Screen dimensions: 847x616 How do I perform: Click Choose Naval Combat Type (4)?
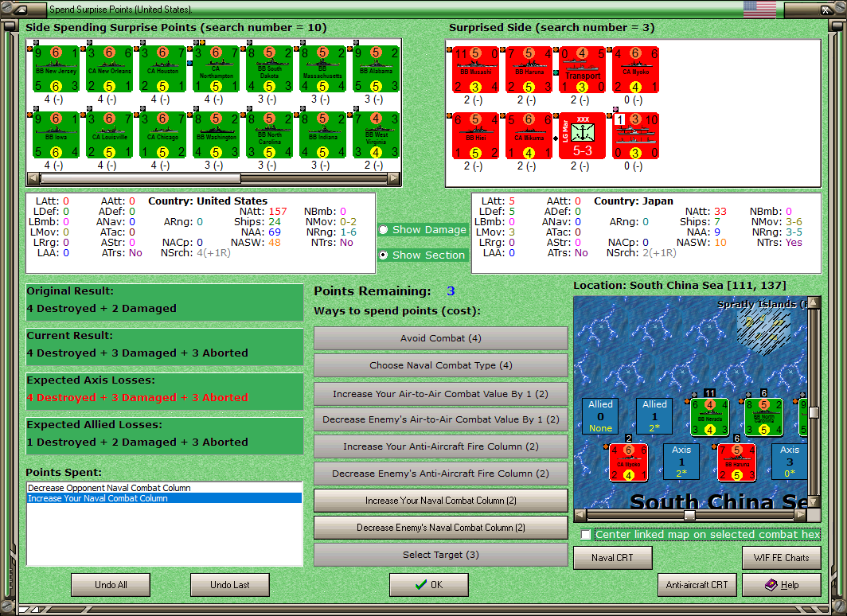click(441, 365)
